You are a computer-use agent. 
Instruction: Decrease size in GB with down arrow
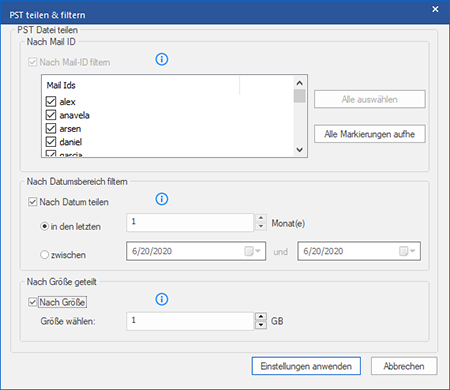pos(261,325)
